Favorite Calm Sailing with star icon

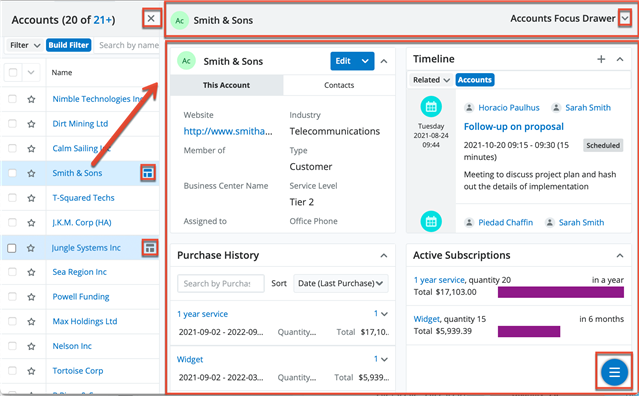pyautogui.click(x=31, y=149)
